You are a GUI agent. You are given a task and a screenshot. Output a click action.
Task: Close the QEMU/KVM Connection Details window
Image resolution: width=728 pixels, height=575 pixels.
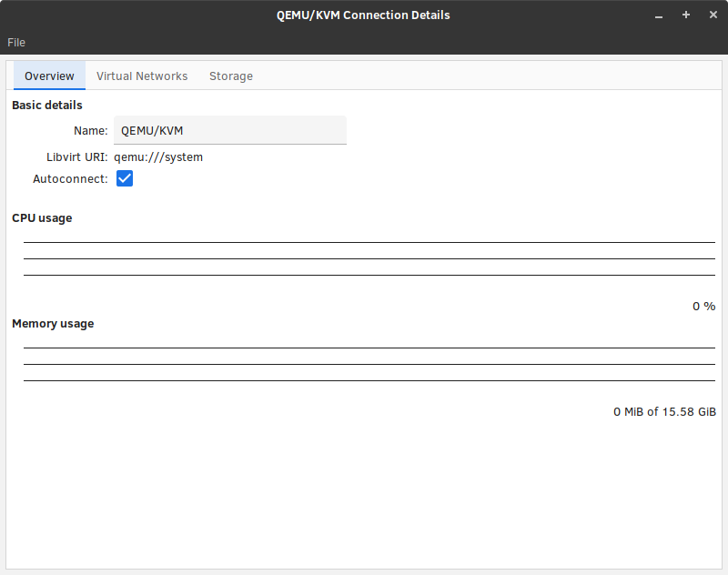click(713, 15)
